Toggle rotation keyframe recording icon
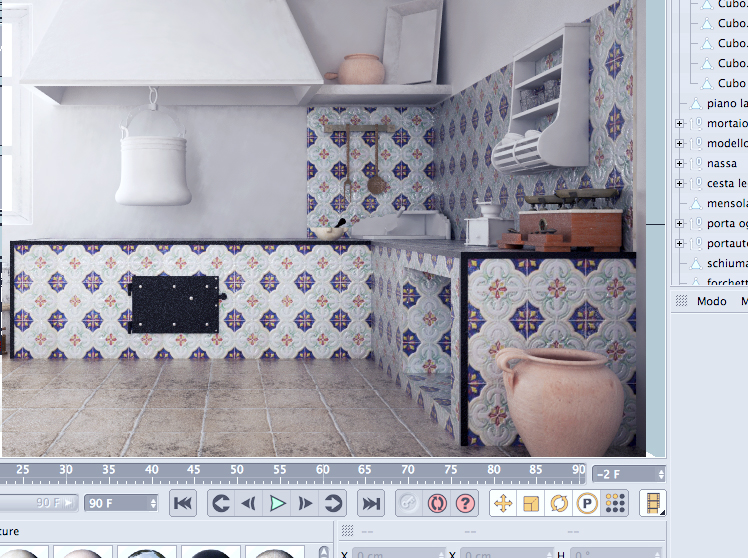 pos(559,503)
